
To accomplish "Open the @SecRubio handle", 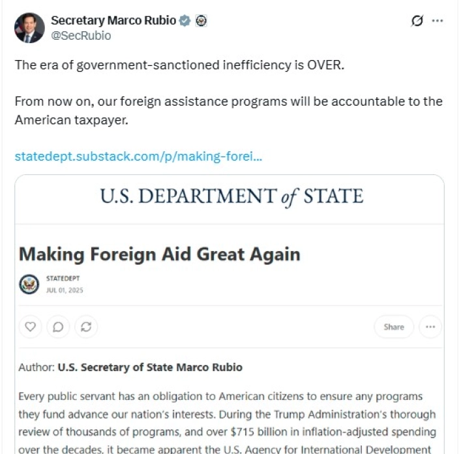I will (x=81, y=36).
